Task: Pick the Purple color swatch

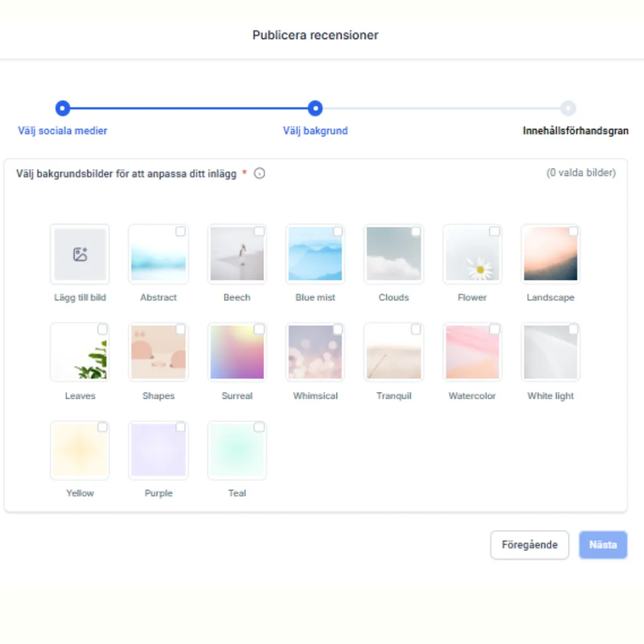Action: pos(158,450)
